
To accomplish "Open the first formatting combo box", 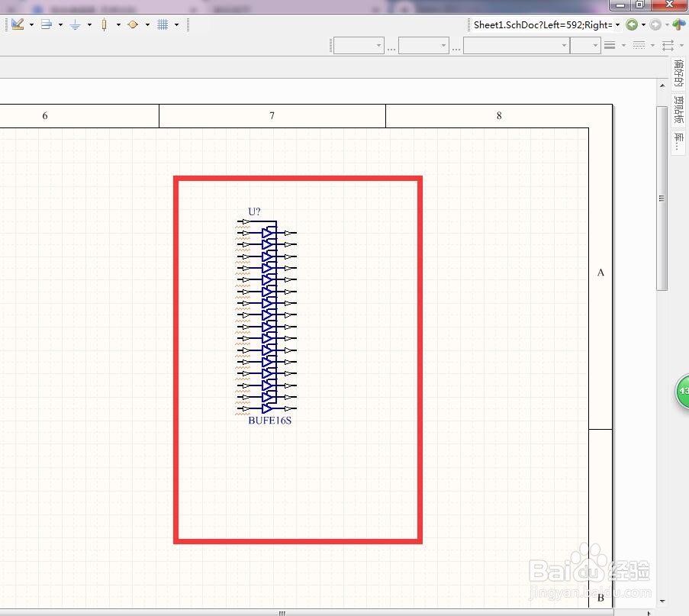I will 359,45.
